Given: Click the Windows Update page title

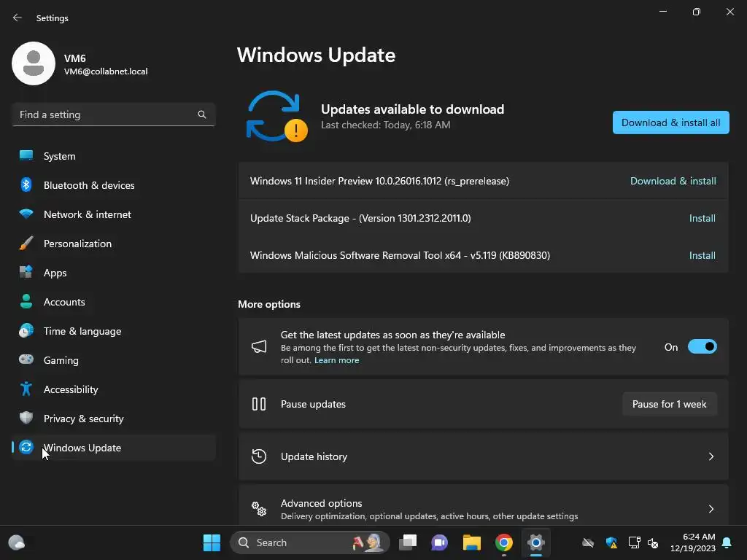Looking at the screenshot, I should [317, 55].
